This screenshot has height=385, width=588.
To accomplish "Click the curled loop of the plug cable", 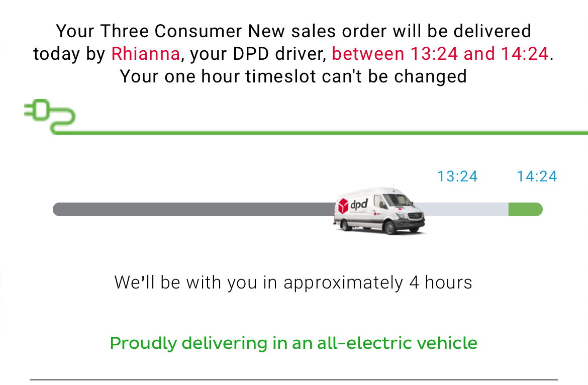I will click(x=63, y=119).
